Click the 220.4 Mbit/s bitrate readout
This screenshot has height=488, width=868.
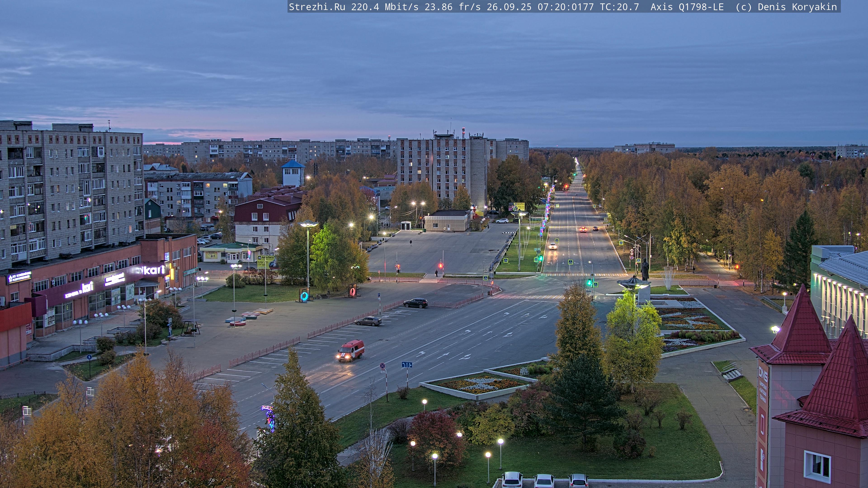(384, 7)
